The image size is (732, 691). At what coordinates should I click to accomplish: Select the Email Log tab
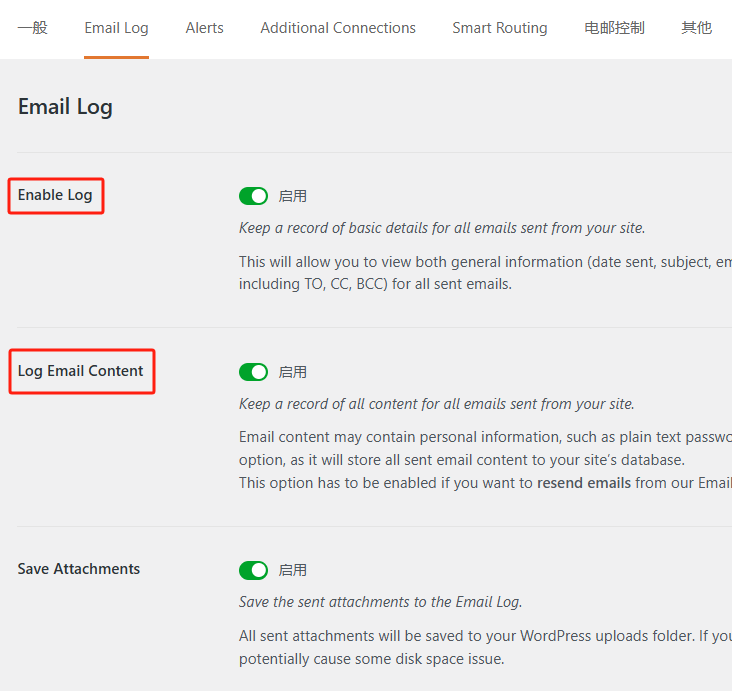[x=116, y=28]
